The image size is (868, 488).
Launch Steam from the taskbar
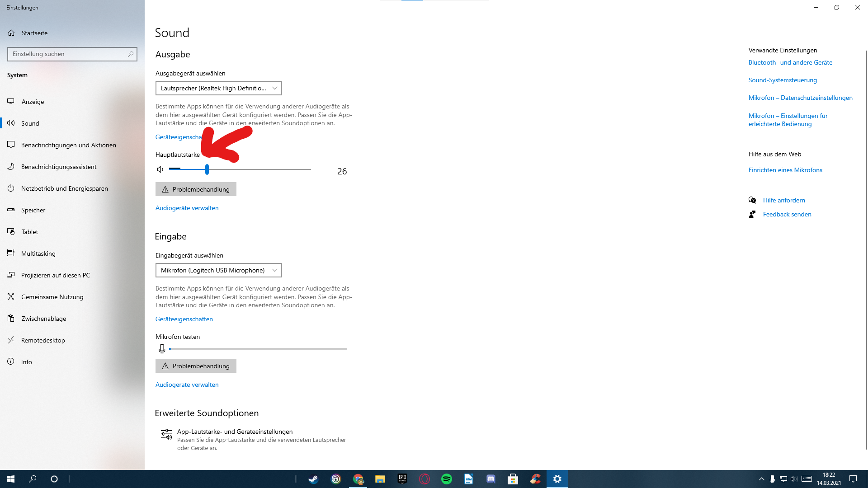(x=313, y=479)
